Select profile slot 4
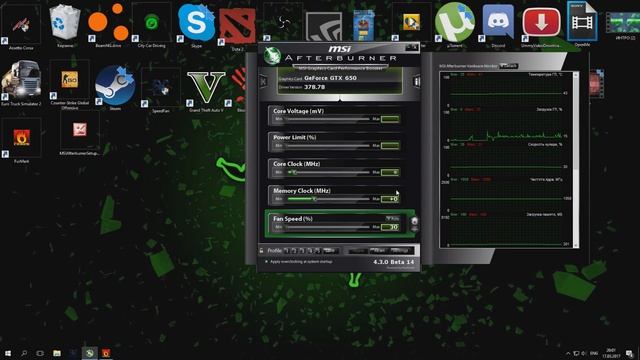 click(310, 250)
